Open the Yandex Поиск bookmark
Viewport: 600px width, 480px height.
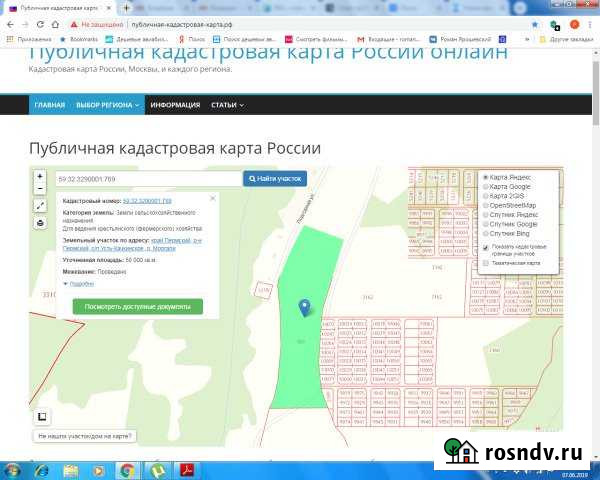pos(192,39)
